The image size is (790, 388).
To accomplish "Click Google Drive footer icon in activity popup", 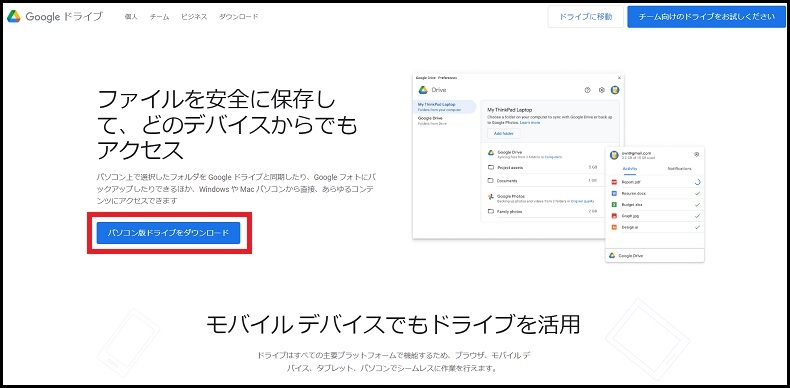I will click(612, 255).
